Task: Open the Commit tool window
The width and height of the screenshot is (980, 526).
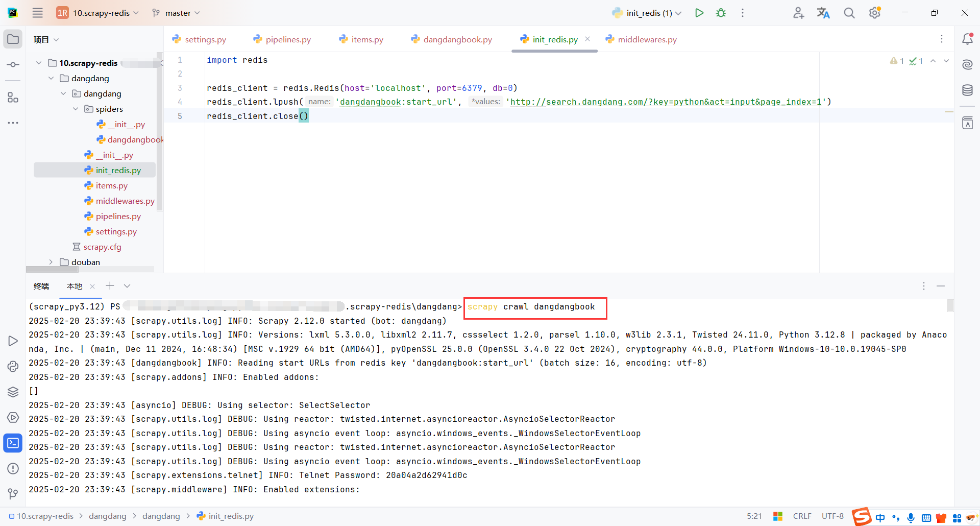Action: 13,64
